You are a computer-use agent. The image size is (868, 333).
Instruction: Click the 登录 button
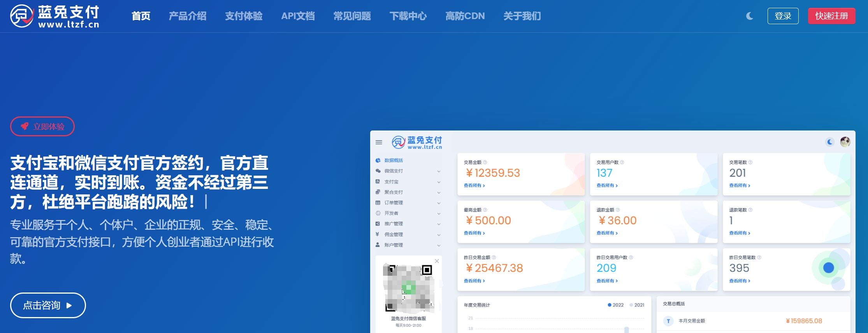coord(783,16)
